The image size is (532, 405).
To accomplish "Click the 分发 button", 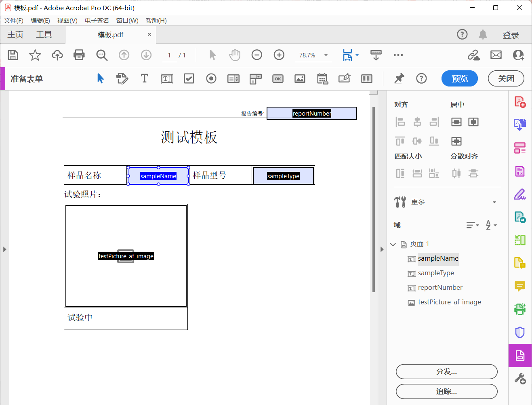I will pyautogui.click(x=446, y=371).
